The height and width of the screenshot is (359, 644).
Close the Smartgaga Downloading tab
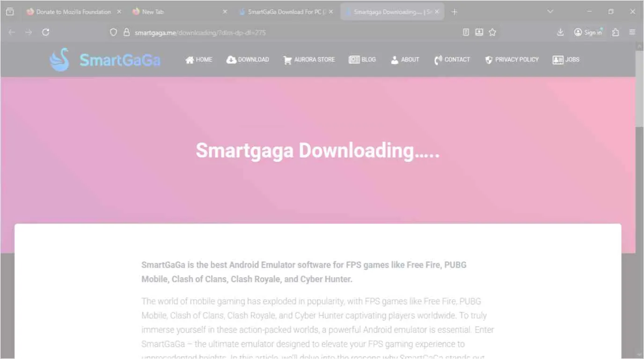[437, 12]
